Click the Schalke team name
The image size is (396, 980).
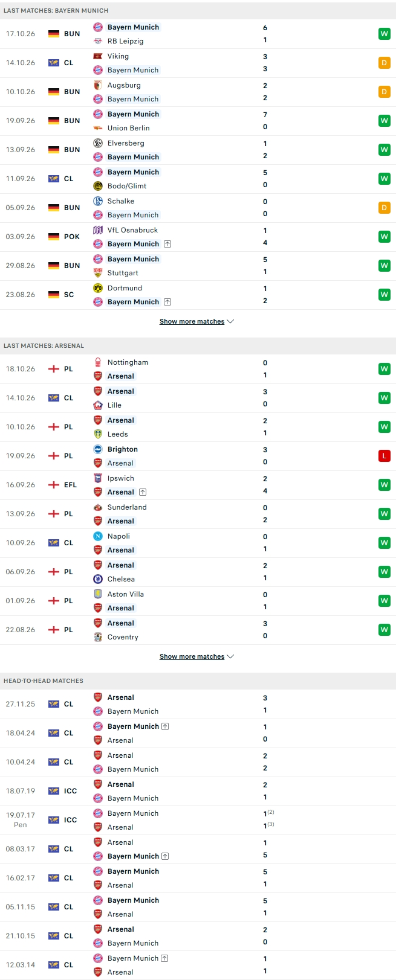121,201
